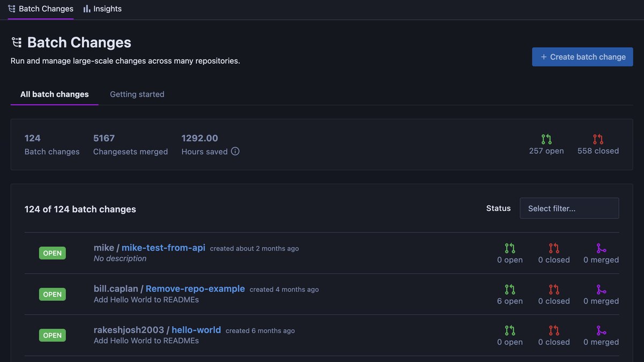Click the merged icon in mike-test-from-api row
This screenshot has height=362, width=644.
[601, 248]
